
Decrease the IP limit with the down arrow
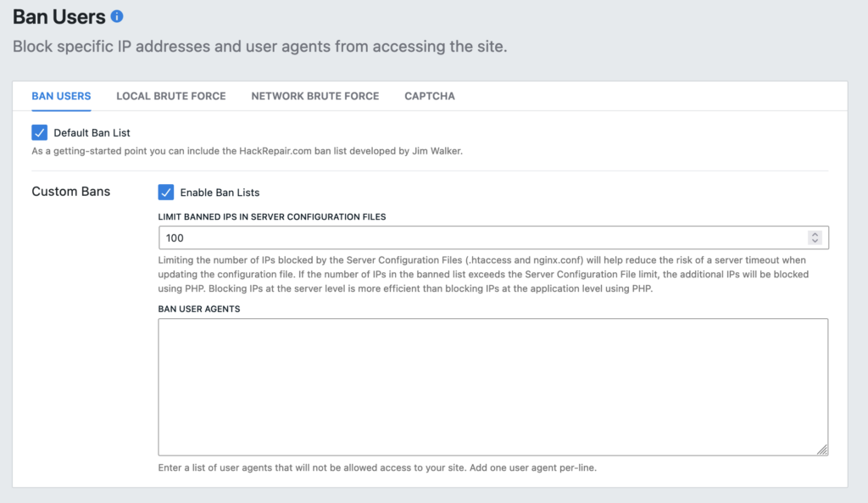pyautogui.click(x=815, y=241)
